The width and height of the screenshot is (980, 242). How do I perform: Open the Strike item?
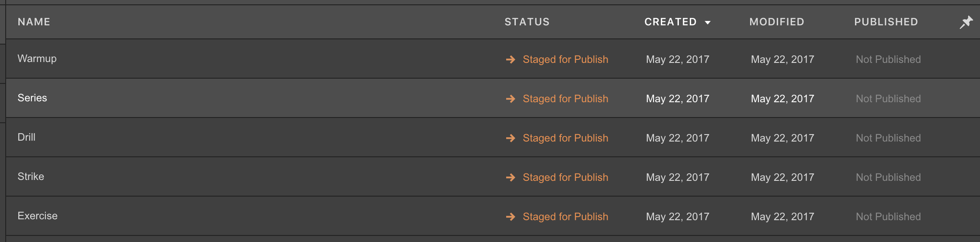click(x=31, y=176)
